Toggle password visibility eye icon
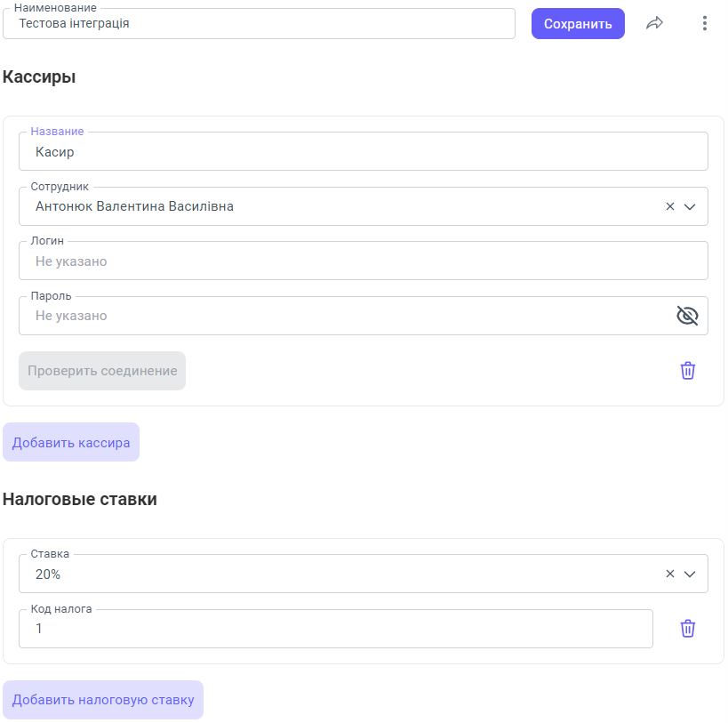This screenshot has width=728, height=723. tap(687, 316)
